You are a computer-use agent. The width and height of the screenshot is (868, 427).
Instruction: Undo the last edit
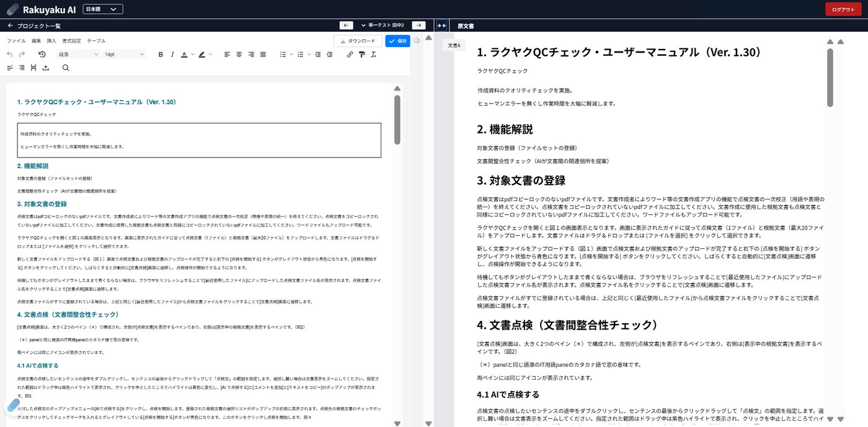(x=9, y=55)
